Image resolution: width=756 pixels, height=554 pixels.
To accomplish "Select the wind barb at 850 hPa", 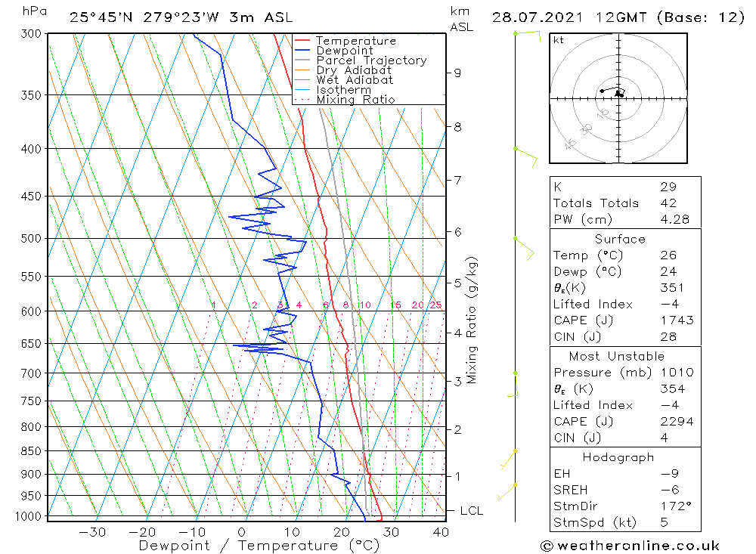I will (508, 459).
